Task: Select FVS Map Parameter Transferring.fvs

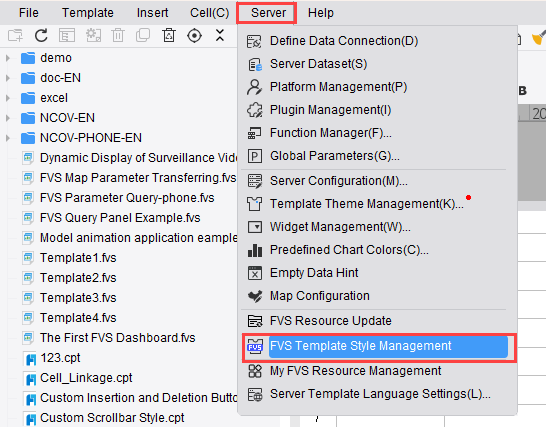Action: 138,178
